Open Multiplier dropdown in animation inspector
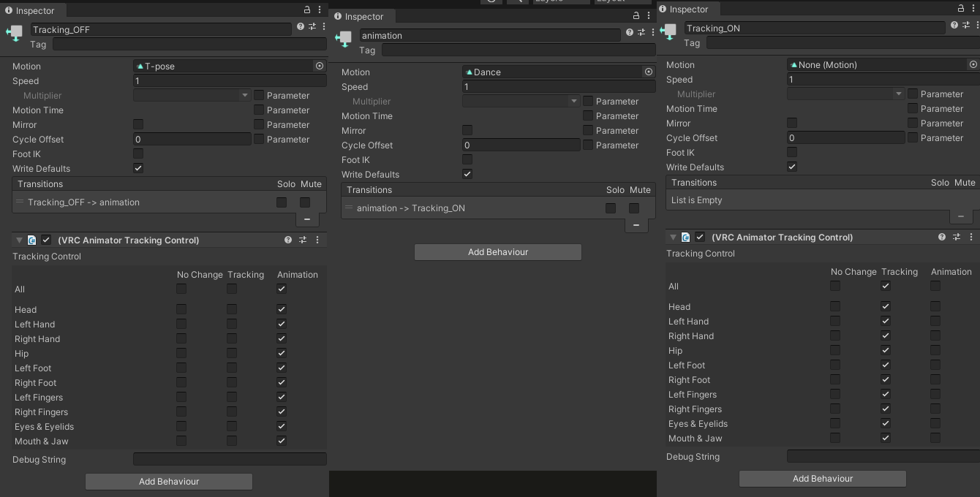 pos(521,101)
